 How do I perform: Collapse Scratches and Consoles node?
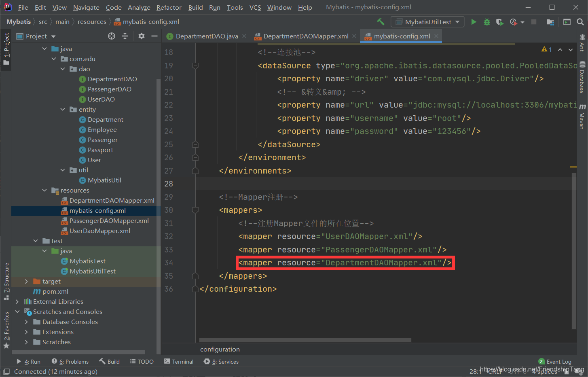(17, 311)
